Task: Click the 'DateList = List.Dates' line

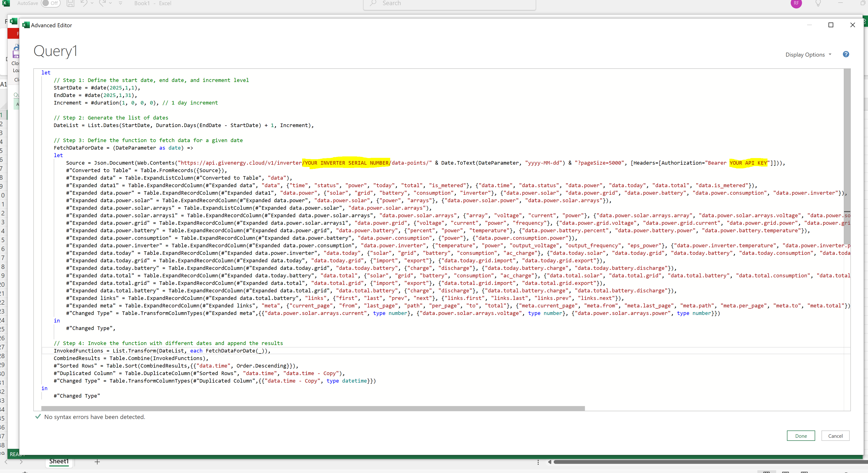Action: tap(184, 125)
